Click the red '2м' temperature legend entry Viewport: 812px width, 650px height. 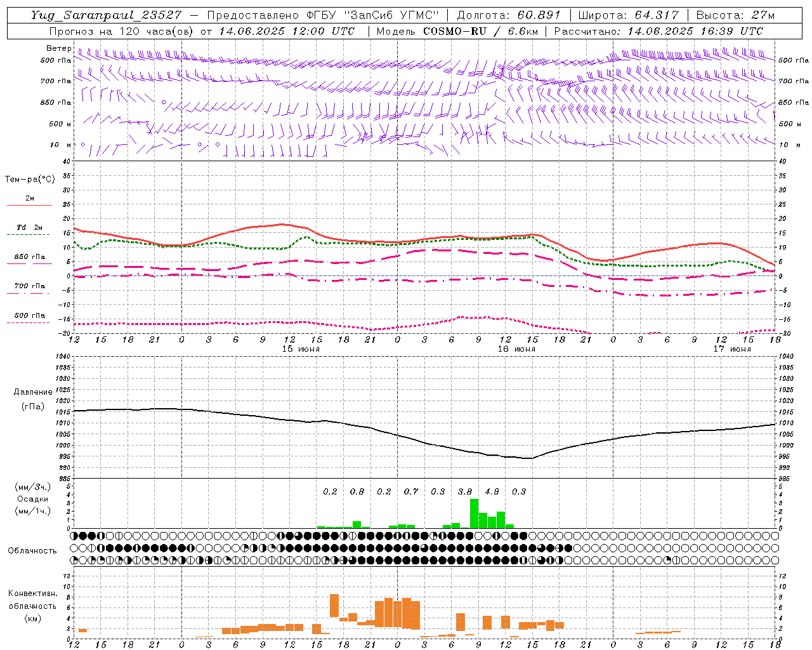[30, 199]
